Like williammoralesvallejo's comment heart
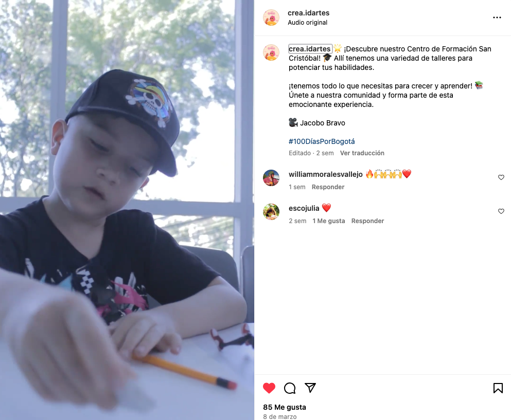The image size is (511, 420). click(x=501, y=177)
